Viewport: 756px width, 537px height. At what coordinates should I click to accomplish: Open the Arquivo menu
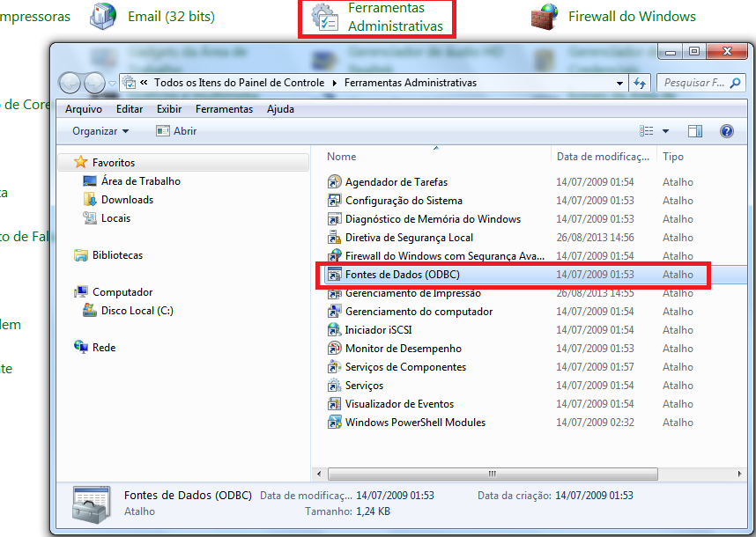[x=84, y=109]
